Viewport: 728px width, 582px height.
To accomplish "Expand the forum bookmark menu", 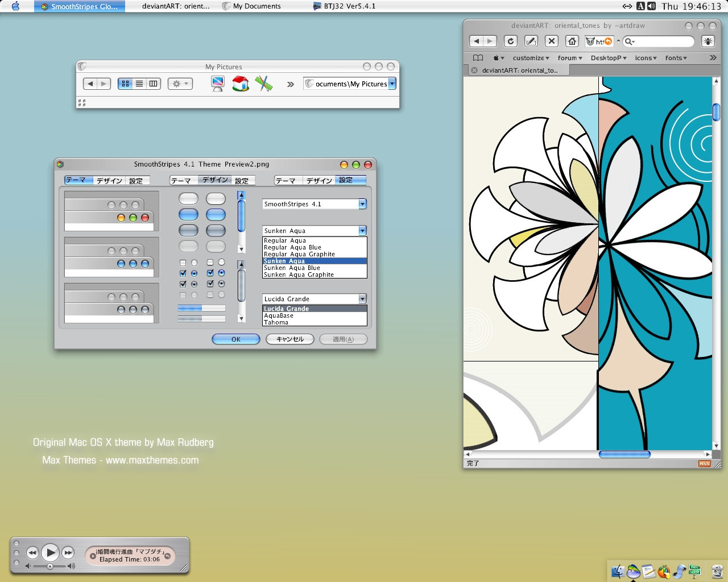I will (570, 58).
